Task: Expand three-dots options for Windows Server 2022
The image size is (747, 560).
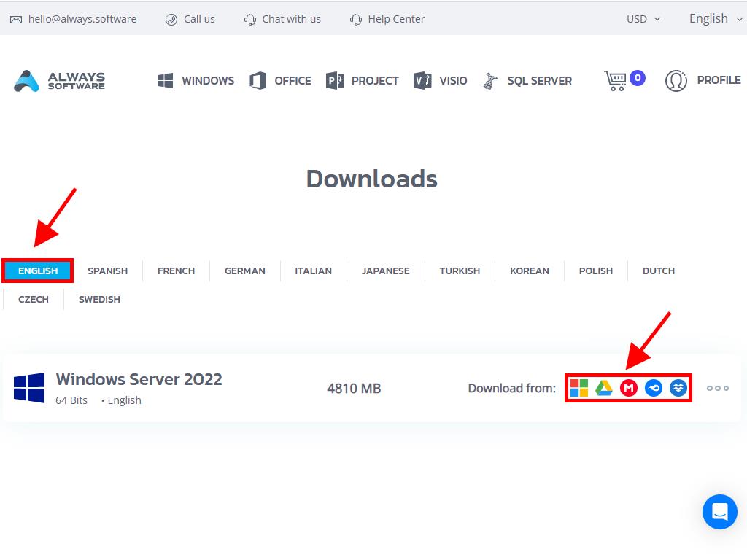Action: pyautogui.click(x=717, y=388)
